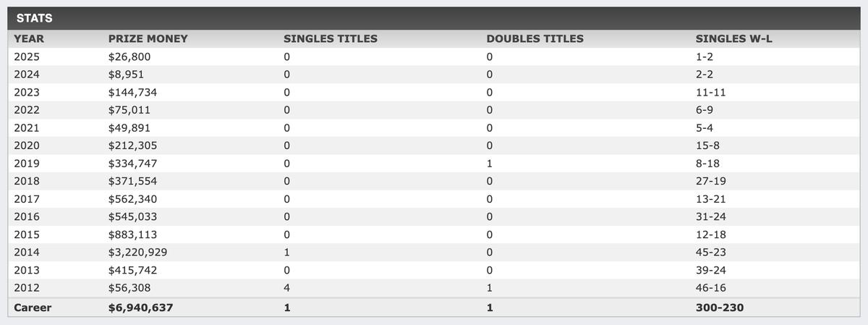Click the 45-23 singles record
The image size is (868, 325).
click(711, 253)
